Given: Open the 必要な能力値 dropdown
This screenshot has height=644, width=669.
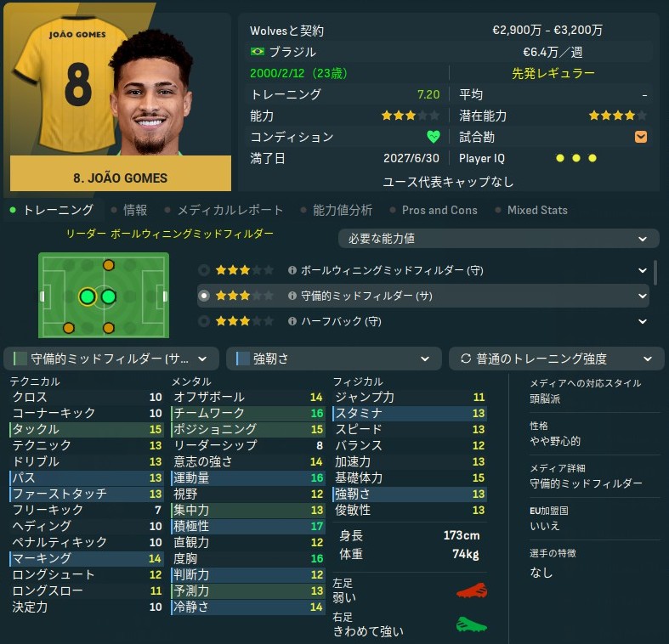Looking at the screenshot, I should (x=498, y=239).
